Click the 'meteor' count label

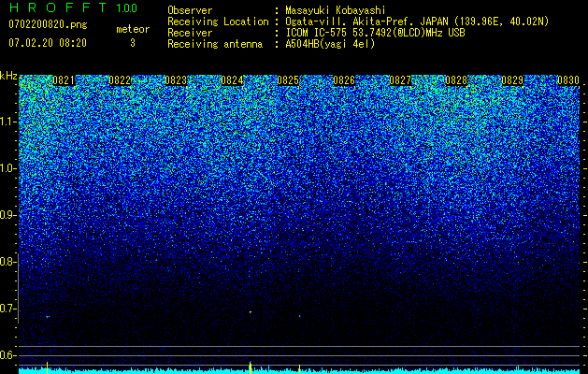tap(133, 29)
